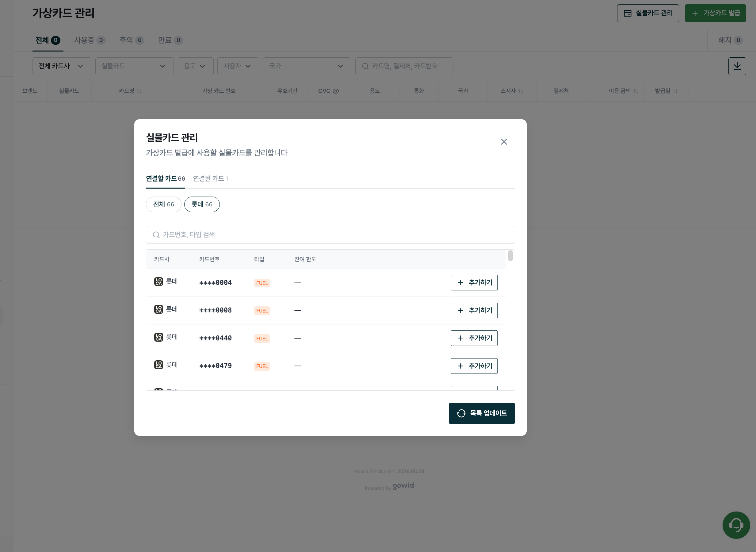
Task: Open the 용도 filter dropdown
Action: 195,66
